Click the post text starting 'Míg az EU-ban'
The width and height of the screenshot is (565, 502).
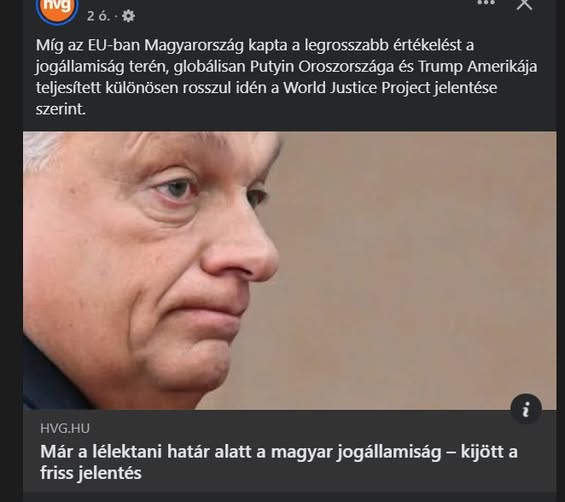click(x=286, y=77)
